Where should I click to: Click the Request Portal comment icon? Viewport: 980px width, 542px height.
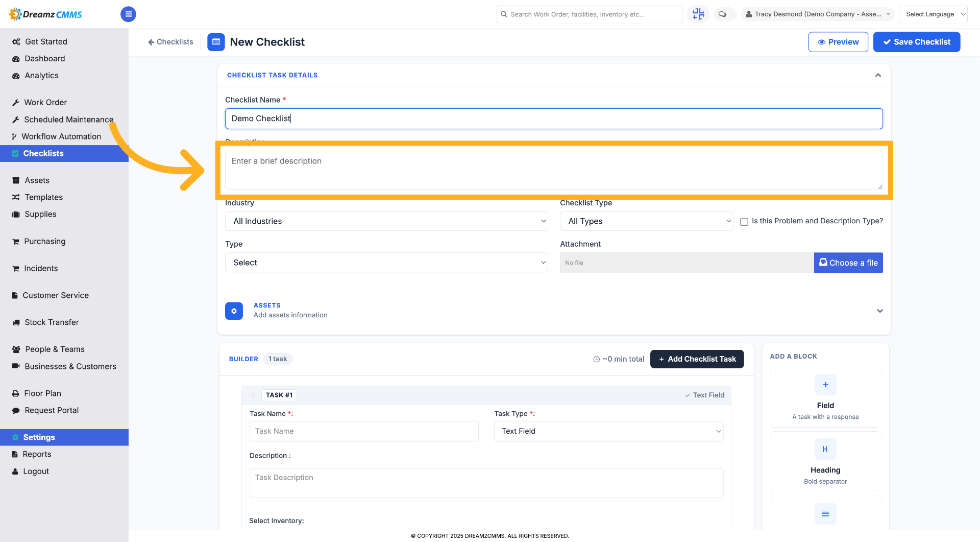coord(16,411)
